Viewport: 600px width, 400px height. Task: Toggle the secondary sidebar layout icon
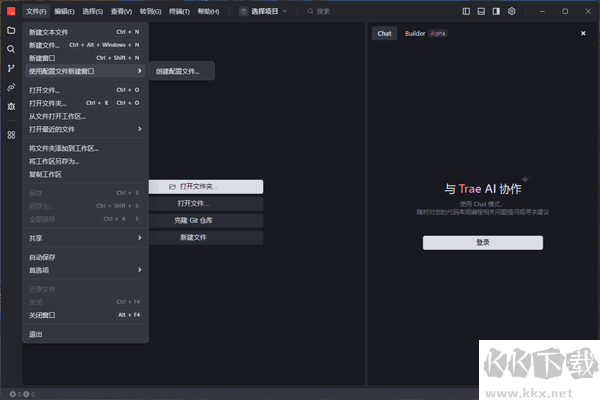coord(496,11)
